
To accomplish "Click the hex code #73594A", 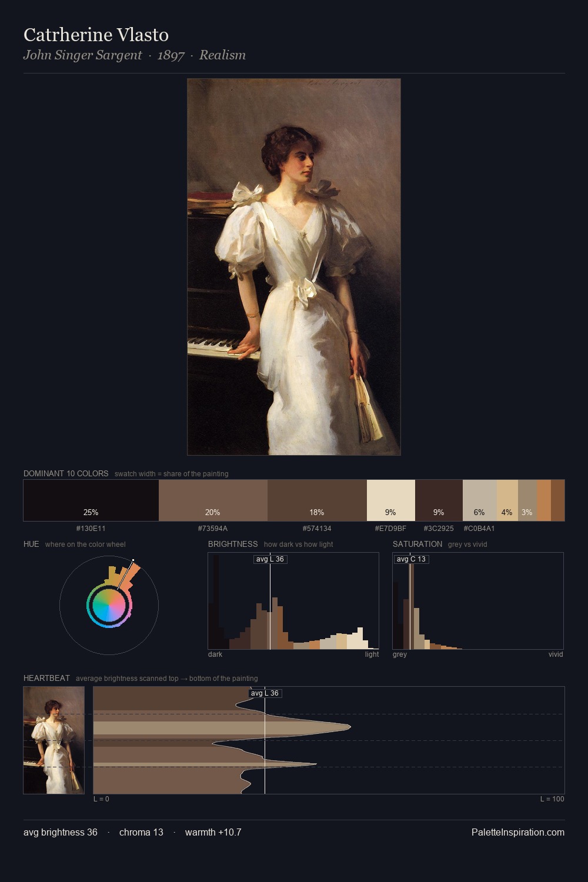I will click(213, 529).
